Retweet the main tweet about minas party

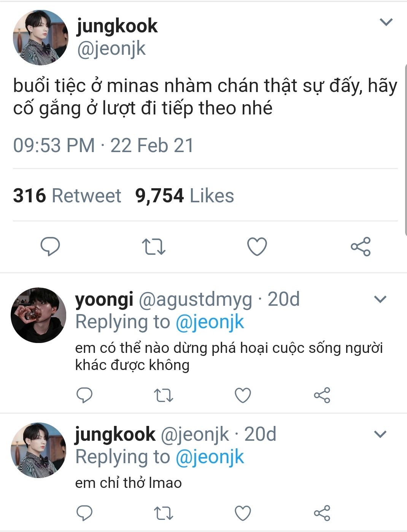pos(154,246)
